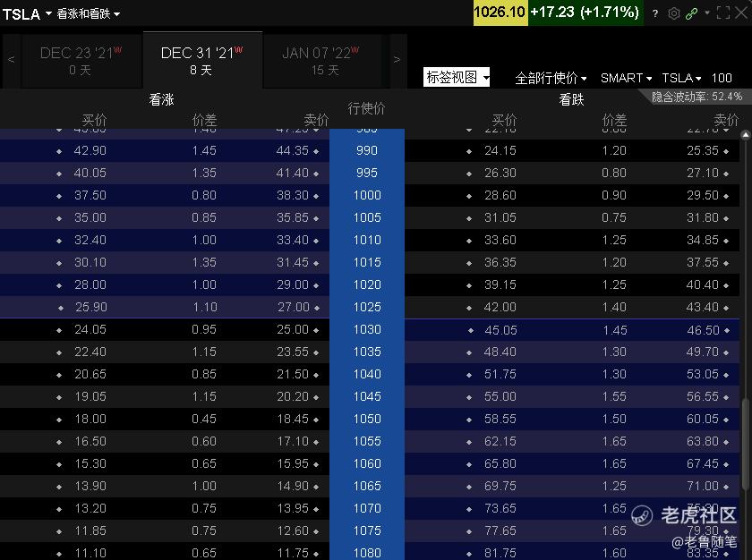Click the call-side 买价 column header

94,120
